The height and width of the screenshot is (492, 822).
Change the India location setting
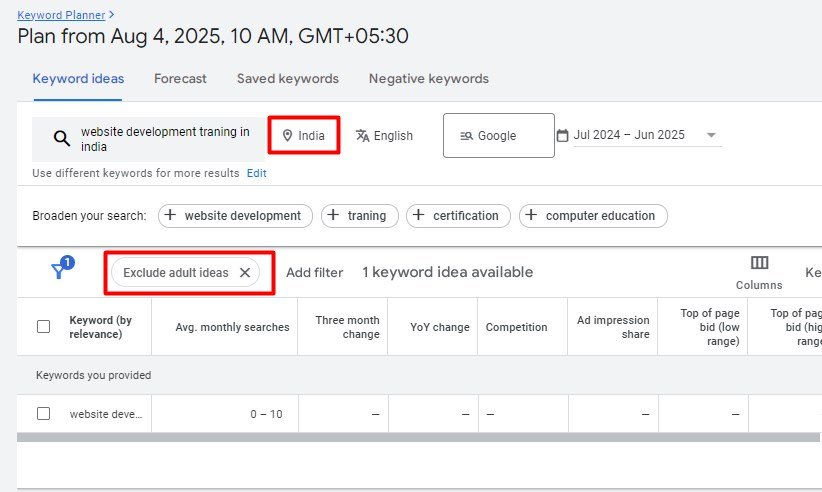[304, 136]
